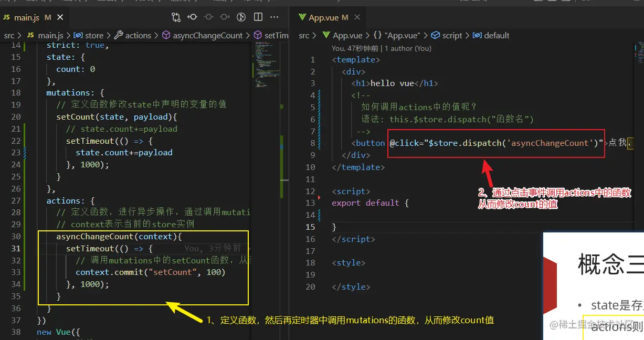Click "</script>" closing tag on line 15
This screenshot has height=340, width=644.
pyautogui.click(x=354, y=239)
